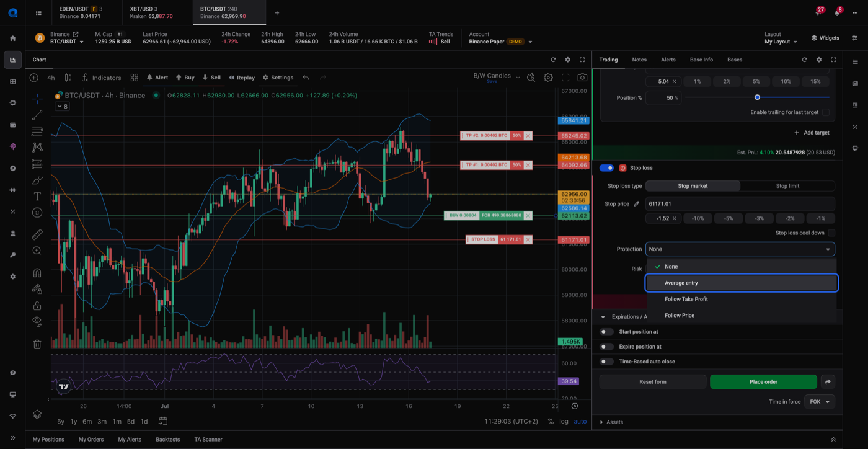Collapse Expirations section arrow
The height and width of the screenshot is (449, 868).
tap(603, 317)
